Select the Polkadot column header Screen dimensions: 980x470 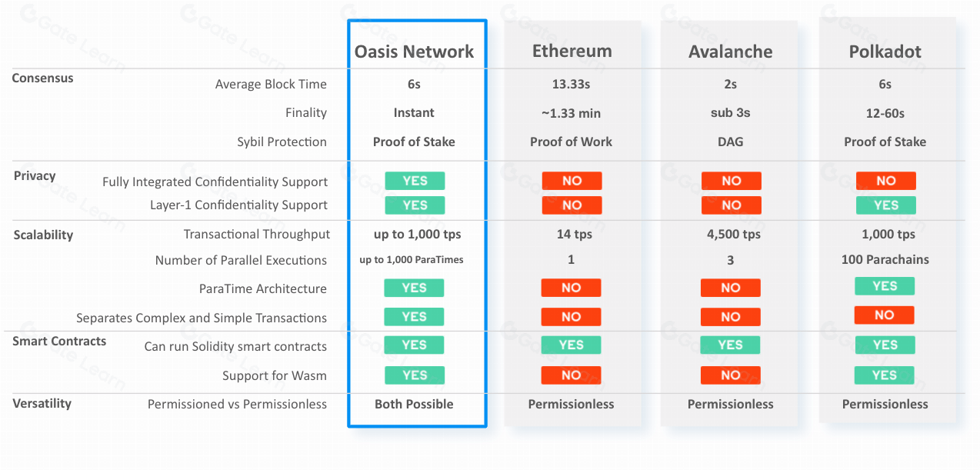885,52
